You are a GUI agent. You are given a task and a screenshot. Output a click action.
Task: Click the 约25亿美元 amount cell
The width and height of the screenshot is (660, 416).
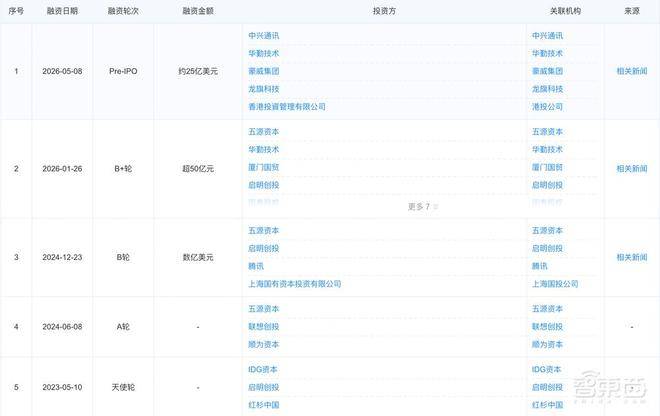click(198, 71)
